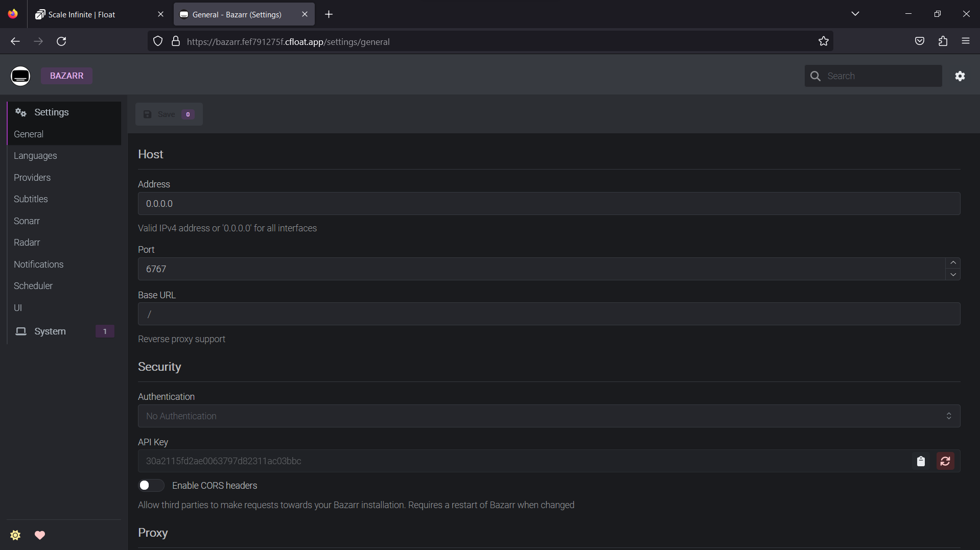Go back to previous page
Screen dimensions: 980x550
point(15,41)
